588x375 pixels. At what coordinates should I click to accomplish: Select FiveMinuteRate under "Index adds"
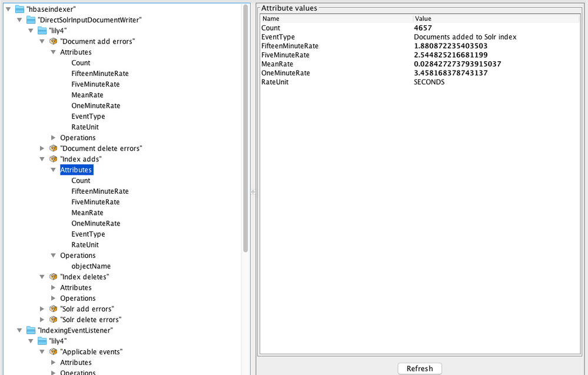(x=95, y=202)
